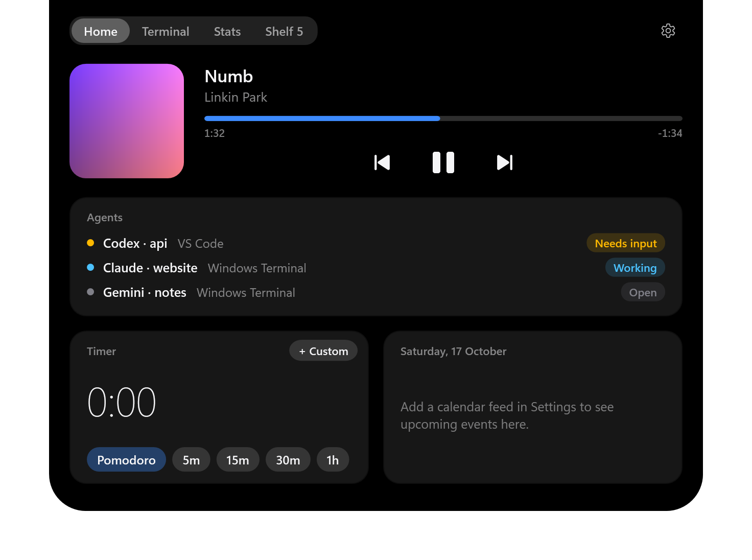Select the Gemini · notes agent name
The image size is (752, 560).
(145, 292)
